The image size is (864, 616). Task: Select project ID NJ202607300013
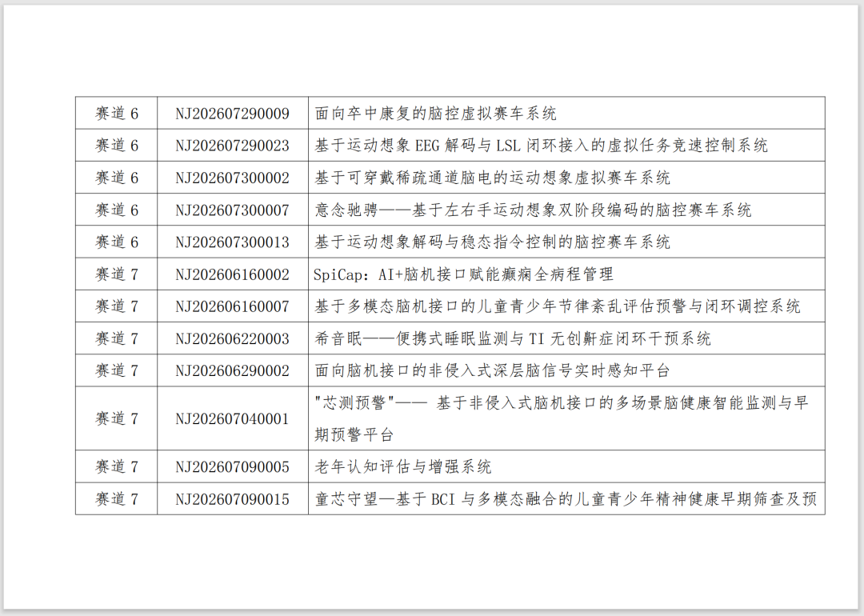(232, 242)
